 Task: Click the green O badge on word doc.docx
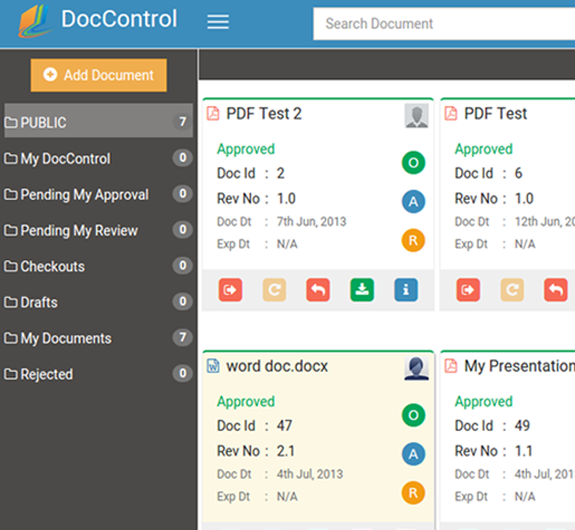[413, 415]
